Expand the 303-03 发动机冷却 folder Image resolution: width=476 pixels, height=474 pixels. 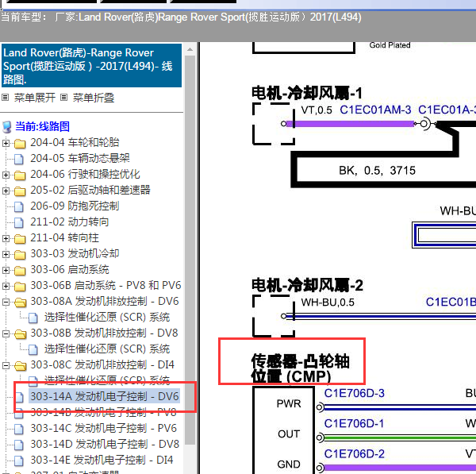(x=6, y=254)
